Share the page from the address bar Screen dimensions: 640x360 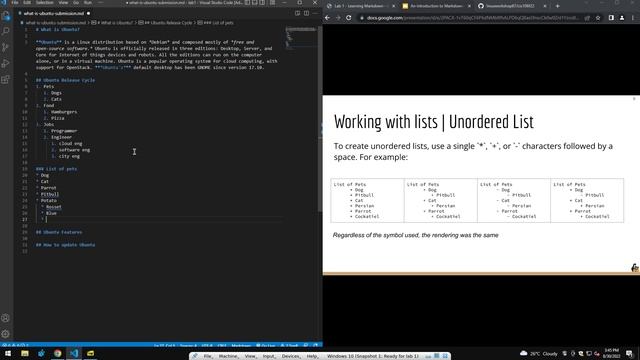[587, 18]
